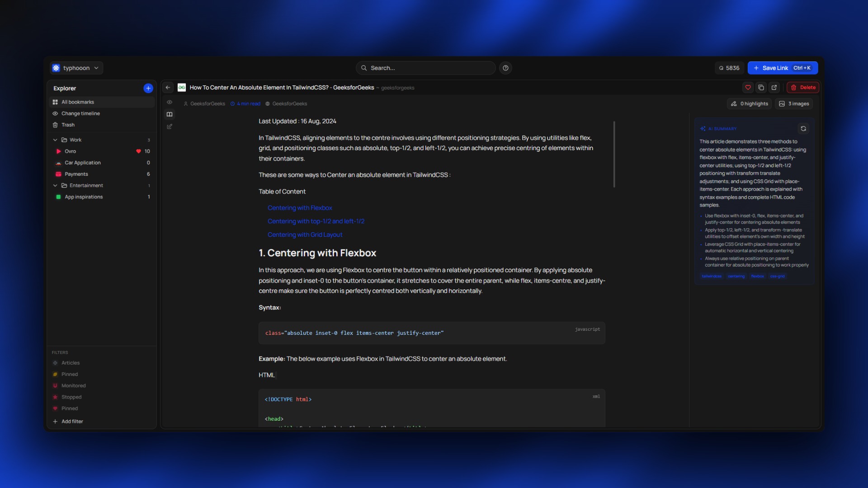
Task: Add a new item in Explorer
Action: pos(148,88)
